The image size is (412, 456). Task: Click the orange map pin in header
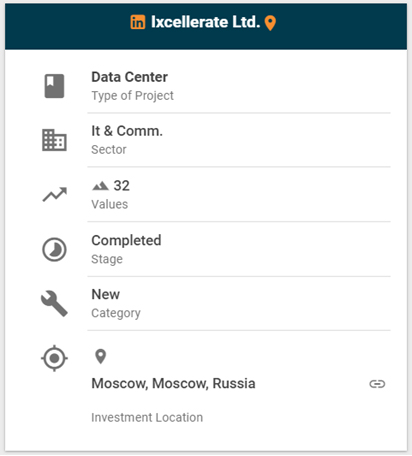coord(270,23)
